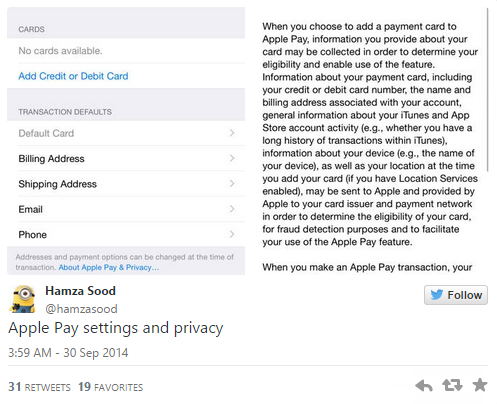Expand Default Card chevron
This screenshot has width=497, height=404.
point(232,133)
